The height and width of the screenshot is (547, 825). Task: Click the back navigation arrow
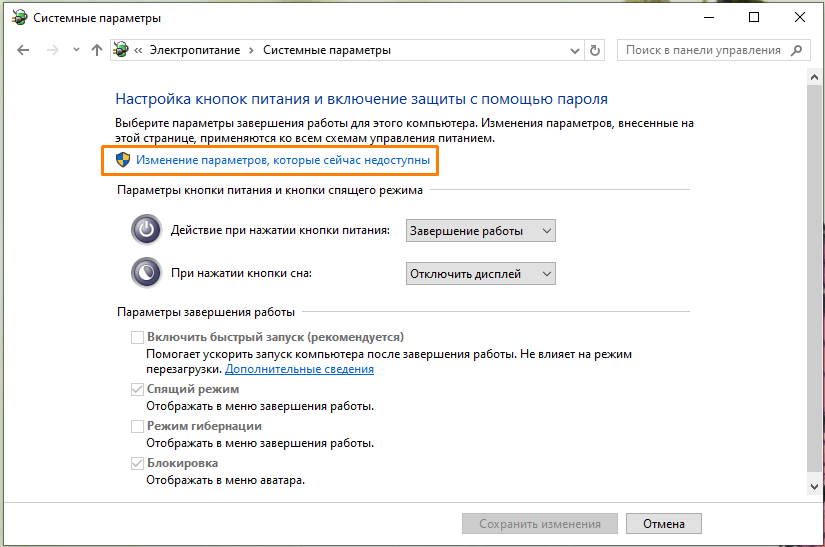click(24, 50)
